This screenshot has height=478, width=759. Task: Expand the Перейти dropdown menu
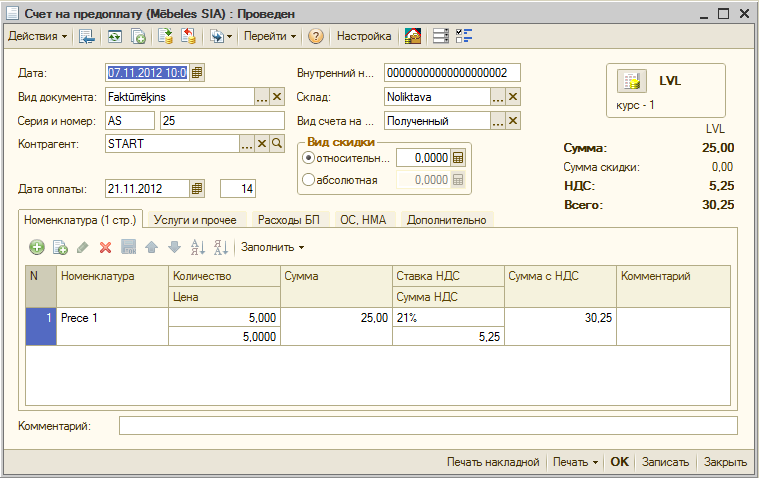[270, 36]
